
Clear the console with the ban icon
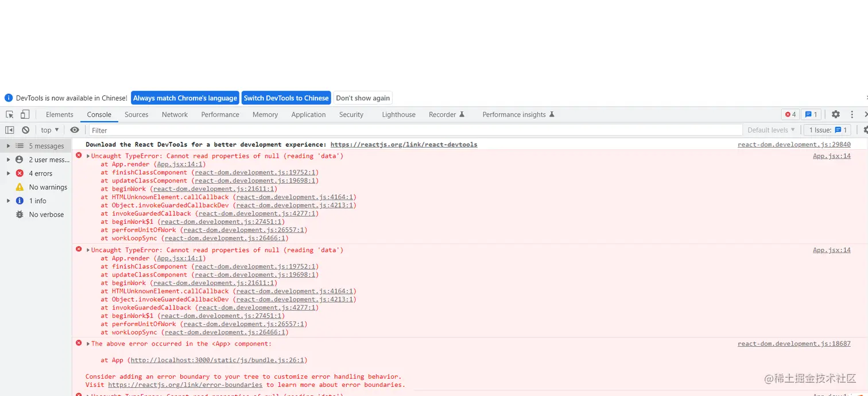(26, 130)
